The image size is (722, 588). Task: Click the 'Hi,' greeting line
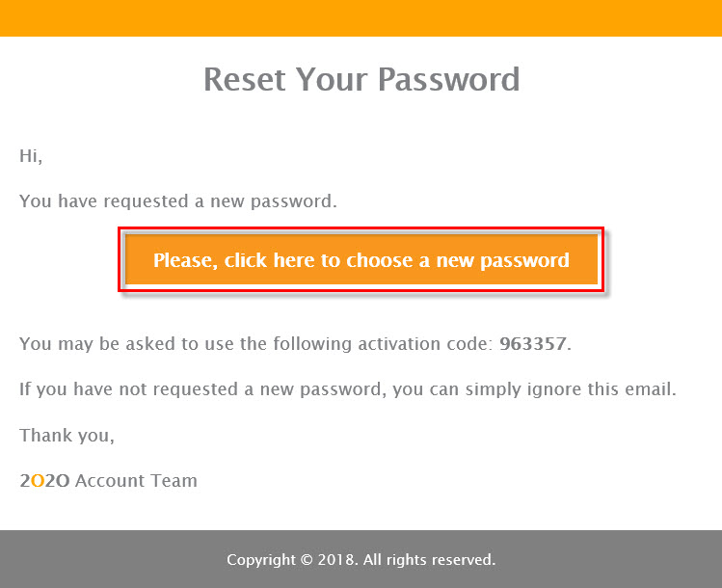pyautogui.click(x=31, y=155)
